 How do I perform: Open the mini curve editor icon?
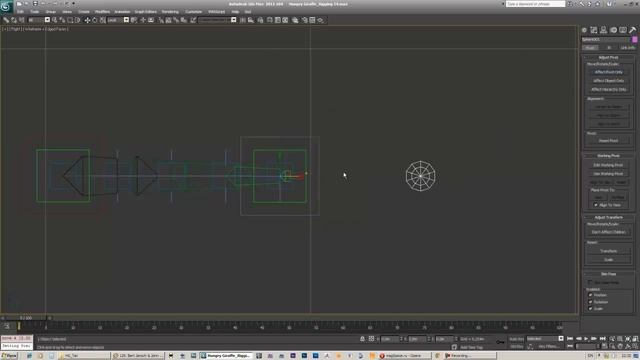[x=7, y=326]
